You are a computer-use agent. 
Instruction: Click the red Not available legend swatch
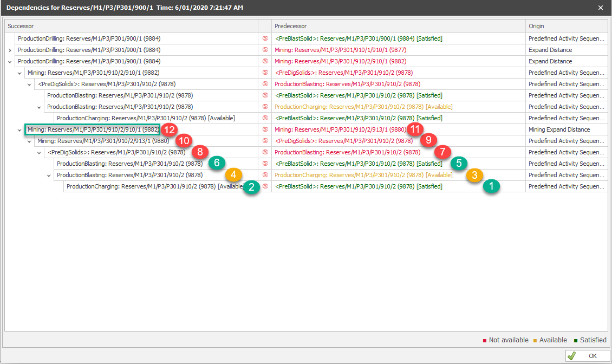pos(485,341)
